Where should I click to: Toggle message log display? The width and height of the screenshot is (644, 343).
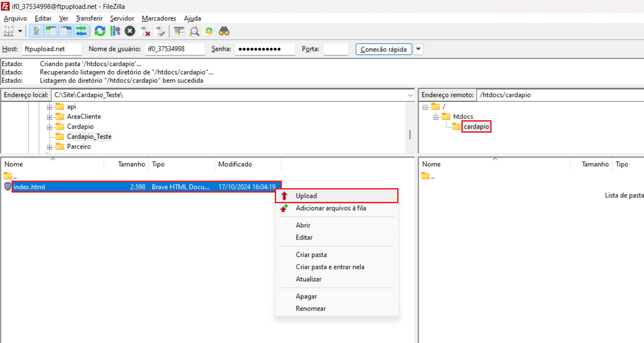37,31
